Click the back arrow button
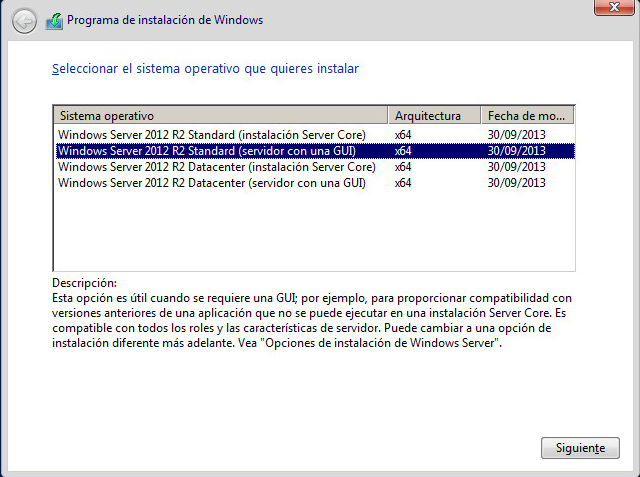The width and height of the screenshot is (640, 477). click(24, 21)
